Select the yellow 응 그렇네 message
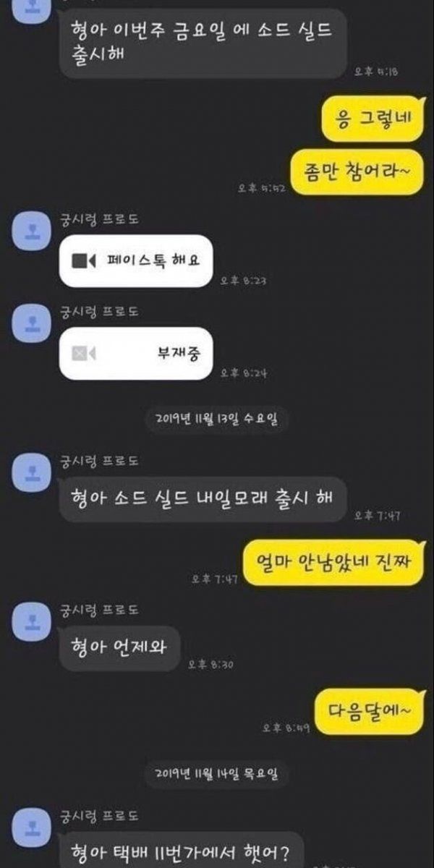This screenshot has width=434, height=868. (x=372, y=118)
